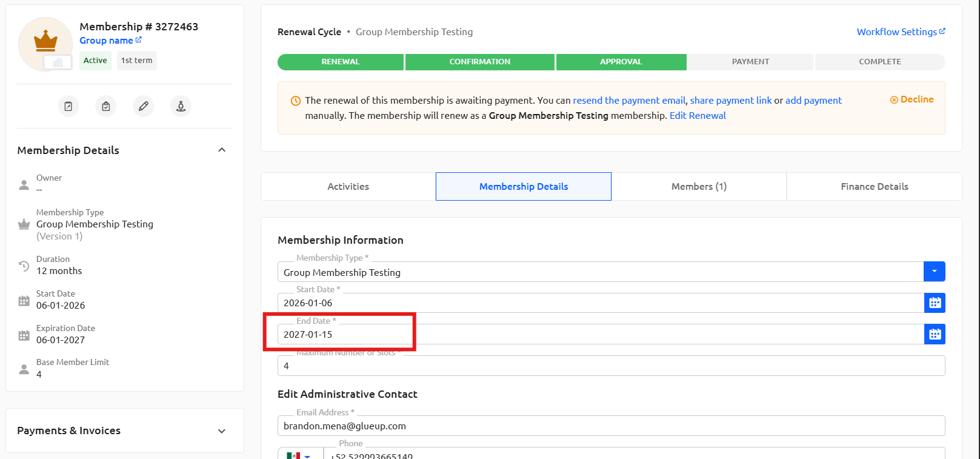Click the Membership # 3272463 heading
Viewport: 980px width, 459px height.
pyautogui.click(x=139, y=27)
